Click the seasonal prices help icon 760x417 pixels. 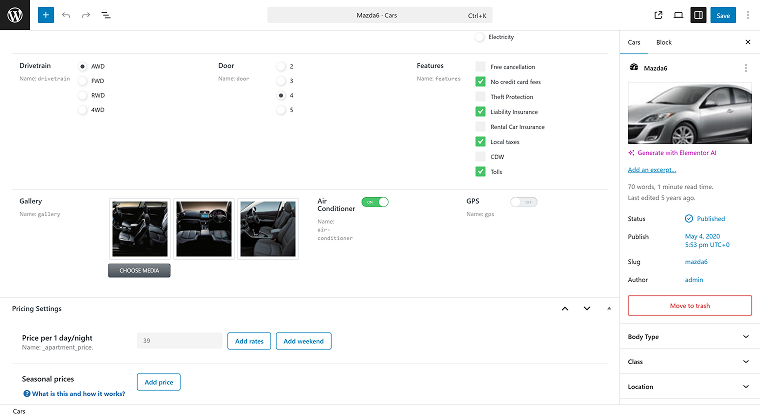27,394
